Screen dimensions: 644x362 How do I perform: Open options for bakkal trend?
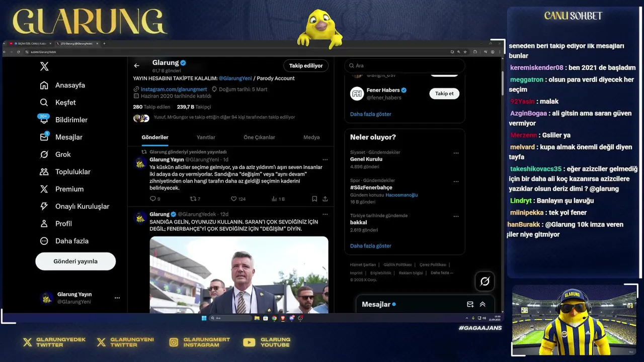[456, 216]
